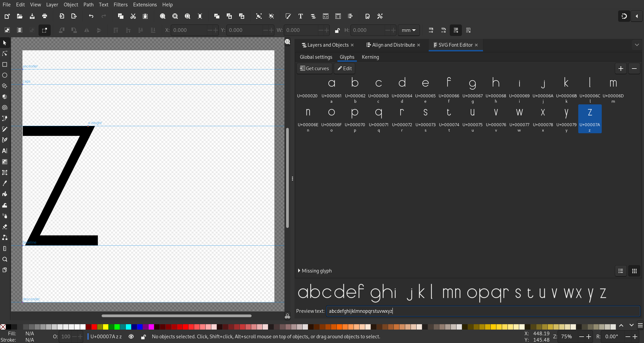The width and height of the screenshot is (644, 343).
Task: Click the Preview text input field
Action: pos(483,311)
